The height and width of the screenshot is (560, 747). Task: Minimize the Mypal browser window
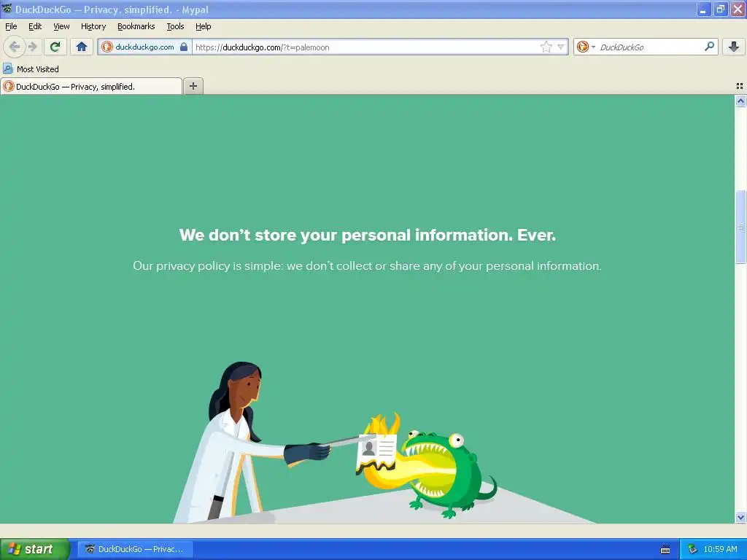click(703, 9)
